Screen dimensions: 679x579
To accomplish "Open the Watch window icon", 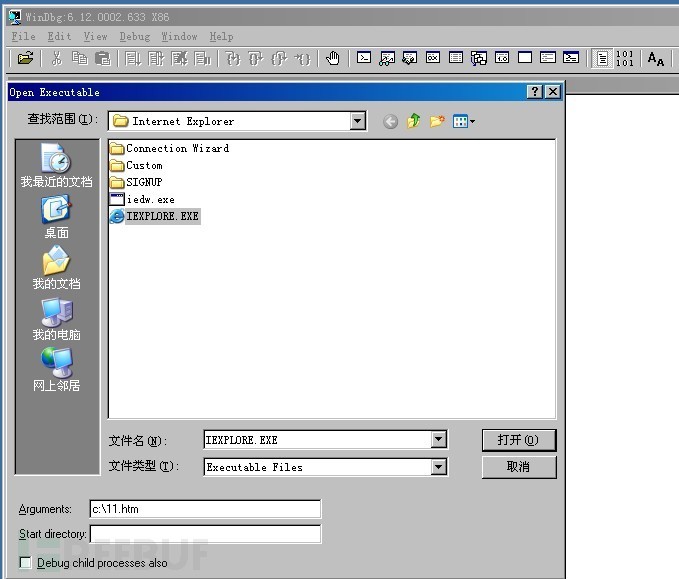I will click(387, 58).
